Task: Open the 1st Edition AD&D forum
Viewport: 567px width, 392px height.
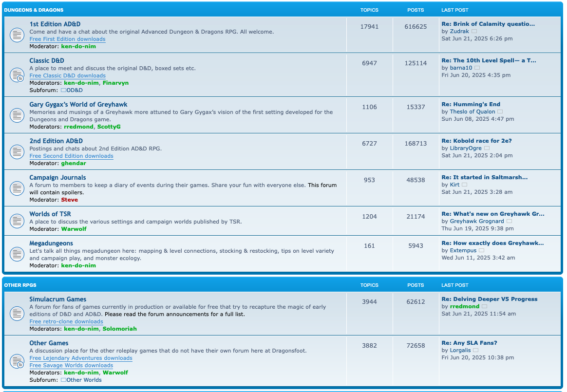Action: click(x=55, y=24)
